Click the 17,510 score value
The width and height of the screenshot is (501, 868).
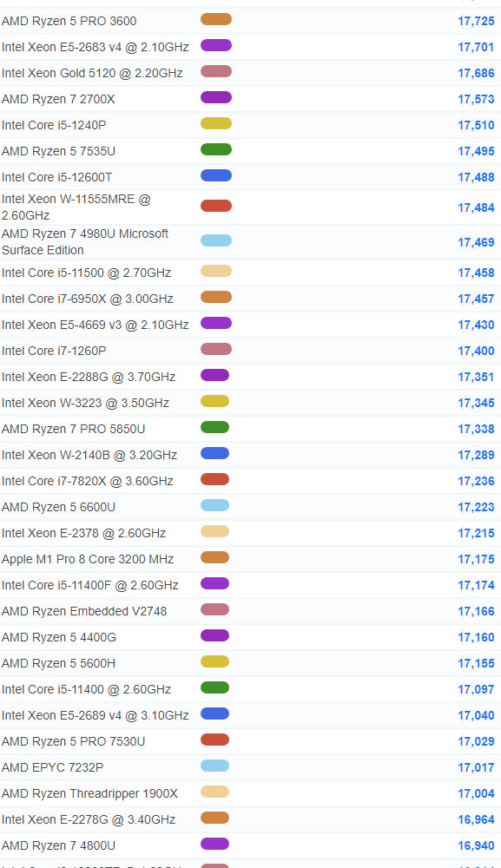476,125
